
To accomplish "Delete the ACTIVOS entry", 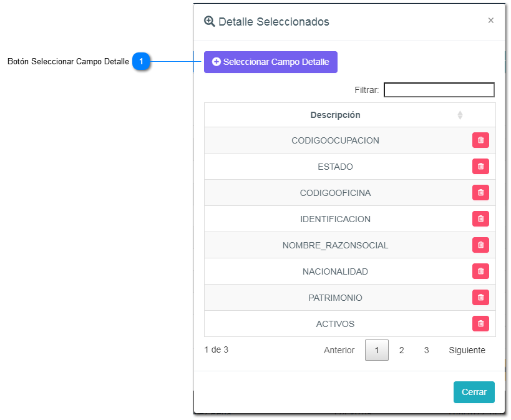I will [480, 324].
